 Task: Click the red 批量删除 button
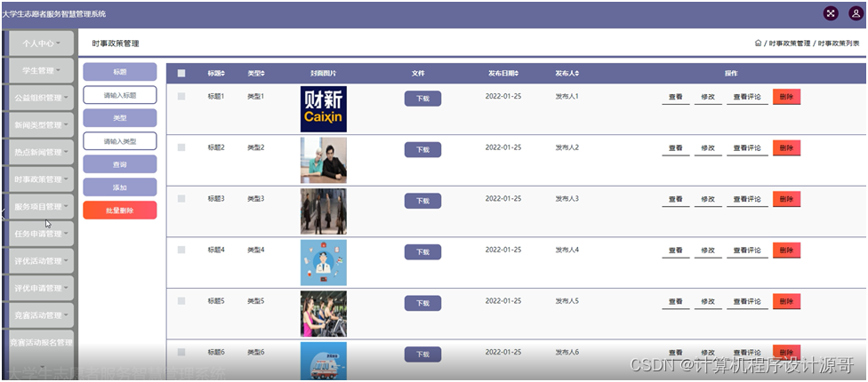pyautogui.click(x=119, y=211)
